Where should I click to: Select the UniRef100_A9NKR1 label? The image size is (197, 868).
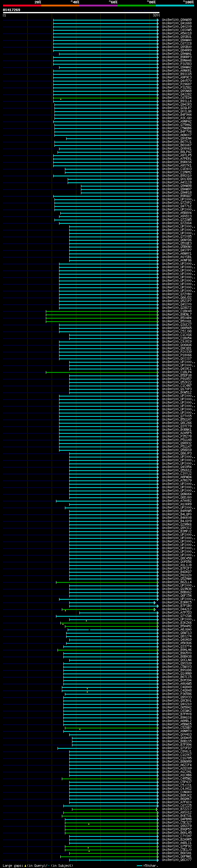click(x=177, y=71)
